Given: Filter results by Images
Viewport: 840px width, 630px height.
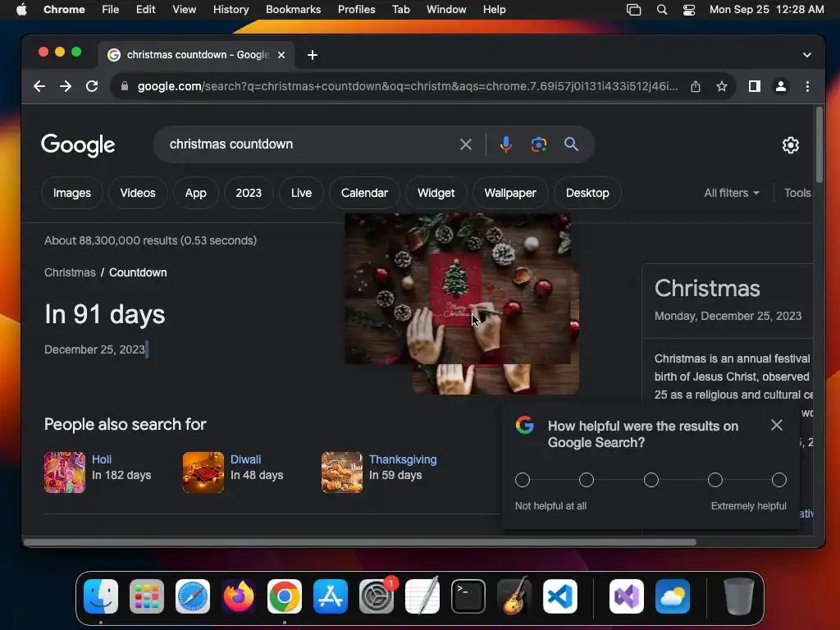Looking at the screenshot, I should click(x=72, y=193).
